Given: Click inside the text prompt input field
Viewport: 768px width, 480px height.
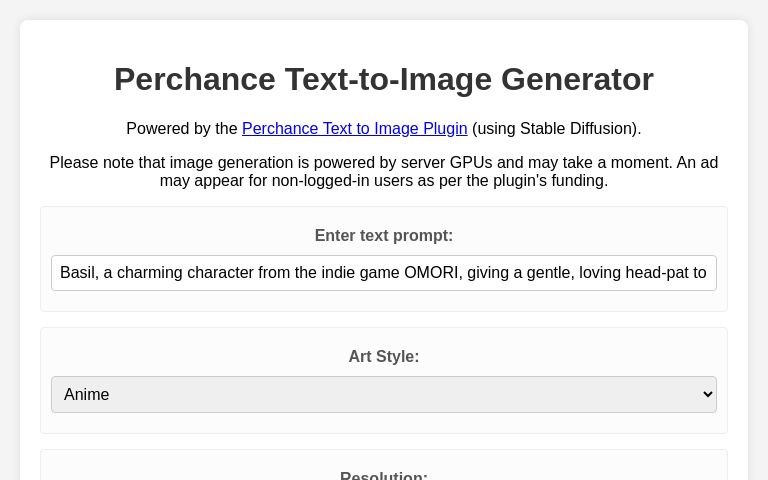Looking at the screenshot, I should (x=384, y=273).
